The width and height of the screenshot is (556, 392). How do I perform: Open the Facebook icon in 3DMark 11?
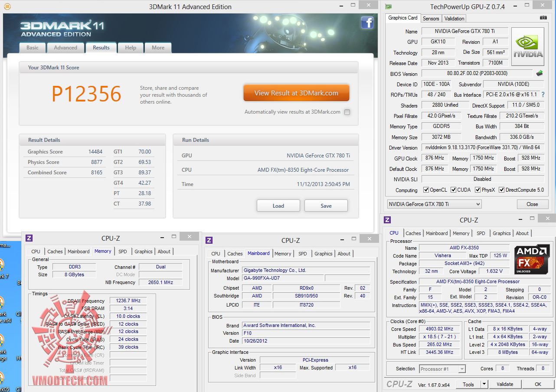367,23
